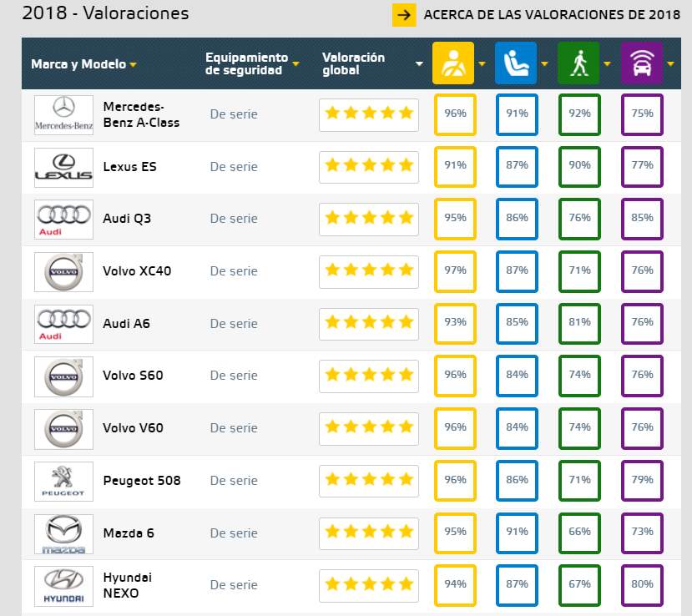Click the yellow adult occupant header icon

pos(453,63)
